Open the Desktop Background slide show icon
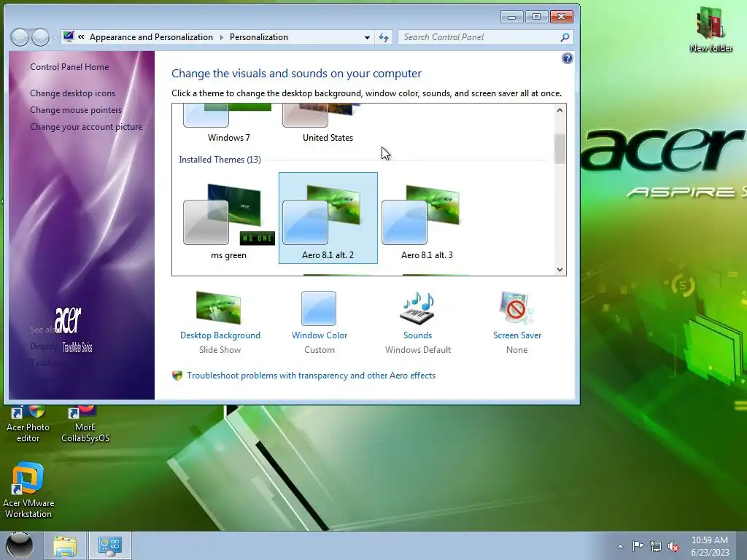This screenshot has height=560, width=747. (x=218, y=308)
